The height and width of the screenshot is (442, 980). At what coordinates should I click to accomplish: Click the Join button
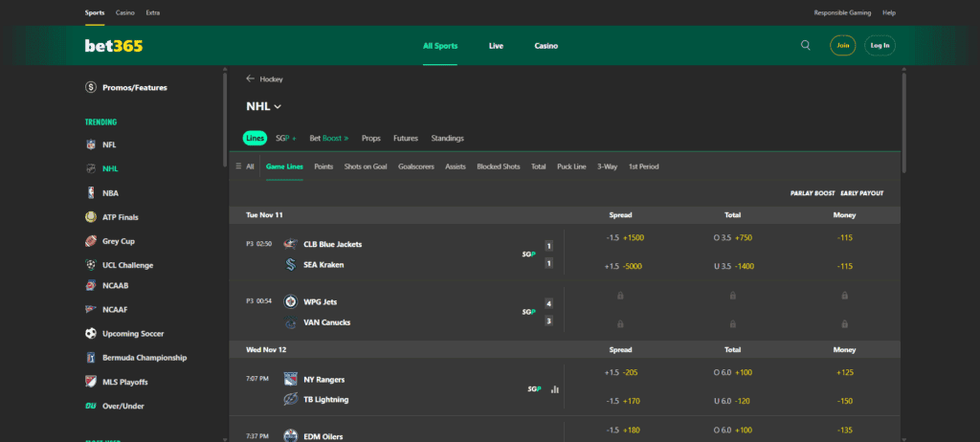point(843,46)
